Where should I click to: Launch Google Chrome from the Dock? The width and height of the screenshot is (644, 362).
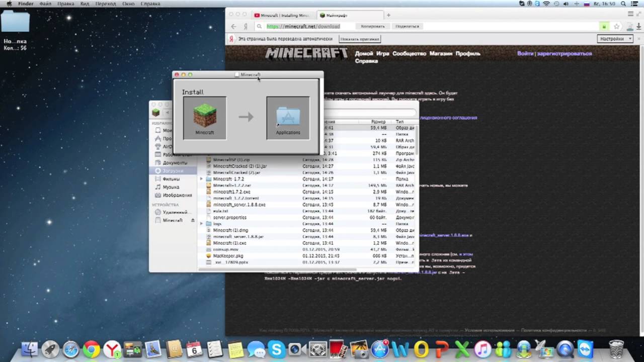coord(92,348)
